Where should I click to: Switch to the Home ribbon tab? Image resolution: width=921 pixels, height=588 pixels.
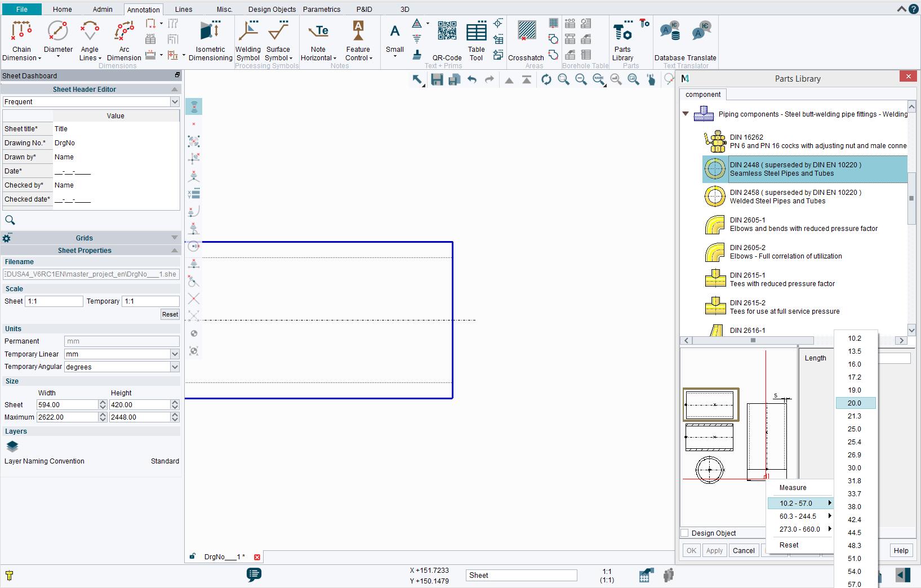point(62,9)
